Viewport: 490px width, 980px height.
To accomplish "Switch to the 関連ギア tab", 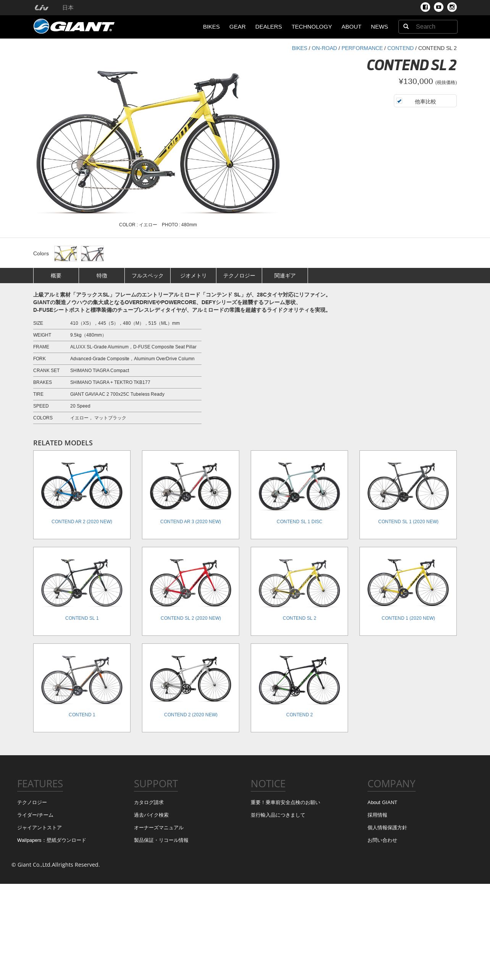I will (285, 276).
